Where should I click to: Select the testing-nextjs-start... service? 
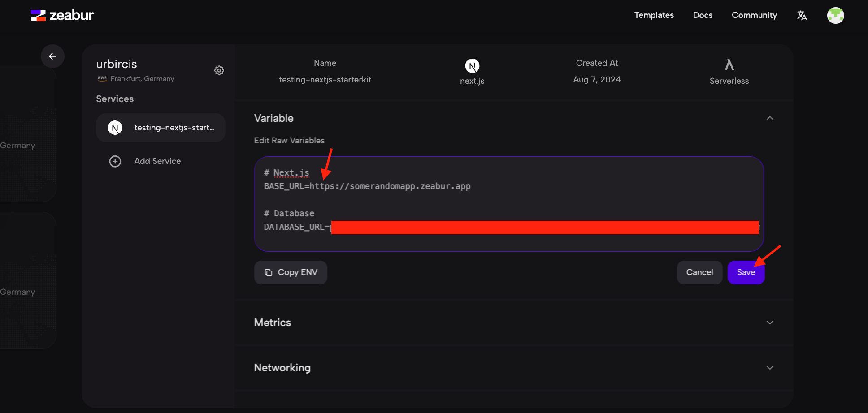161,128
